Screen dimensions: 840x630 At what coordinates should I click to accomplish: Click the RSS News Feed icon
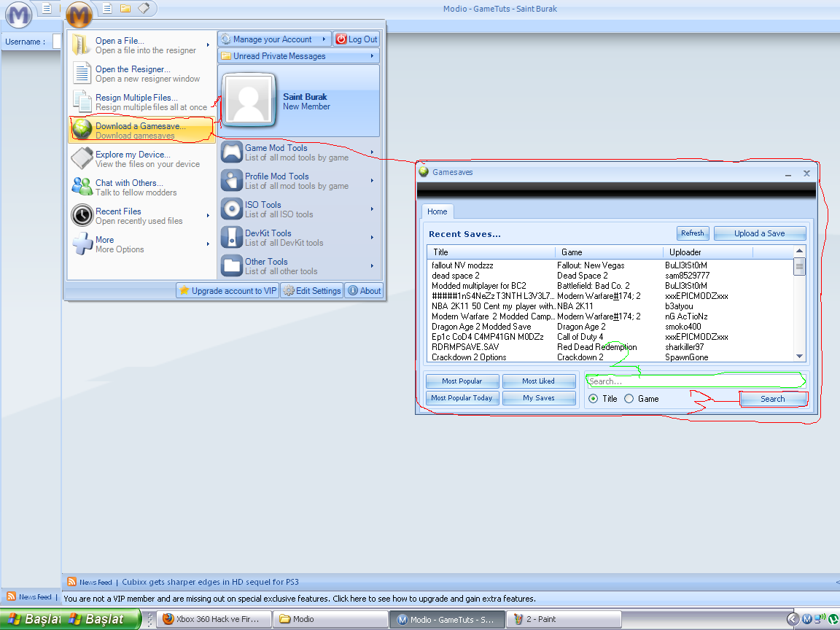click(x=71, y=582)
